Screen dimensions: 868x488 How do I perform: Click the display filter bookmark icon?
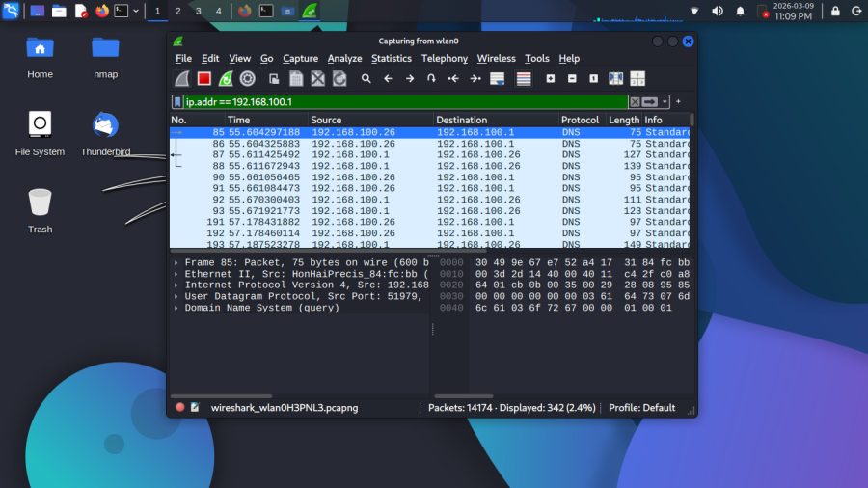coord(177,101)
